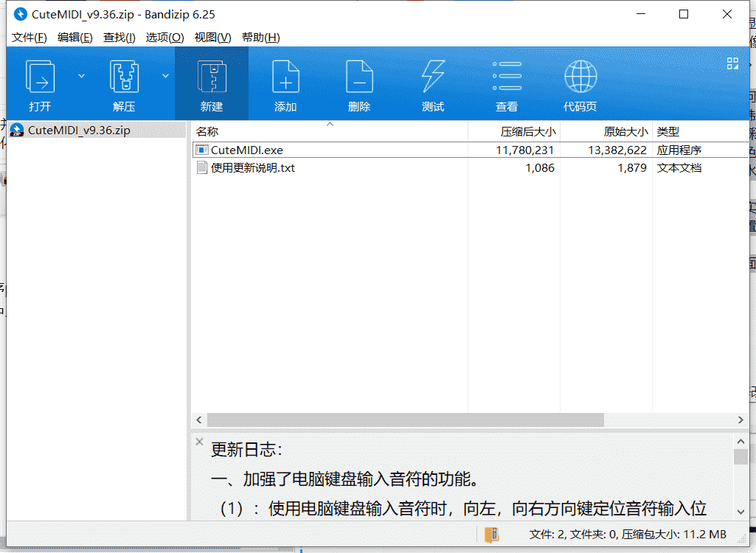Select the CuteMIDI.exe file row

[x=470, y=150]
